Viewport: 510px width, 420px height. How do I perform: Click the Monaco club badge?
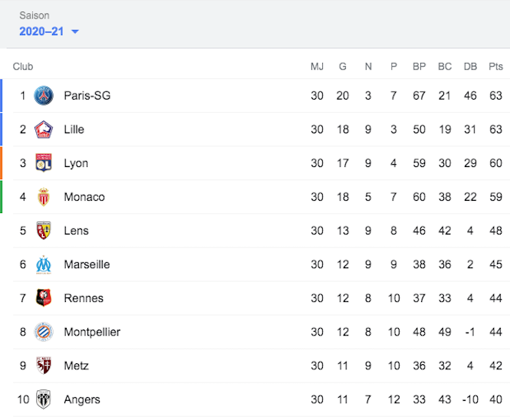(x=44, y=197)
